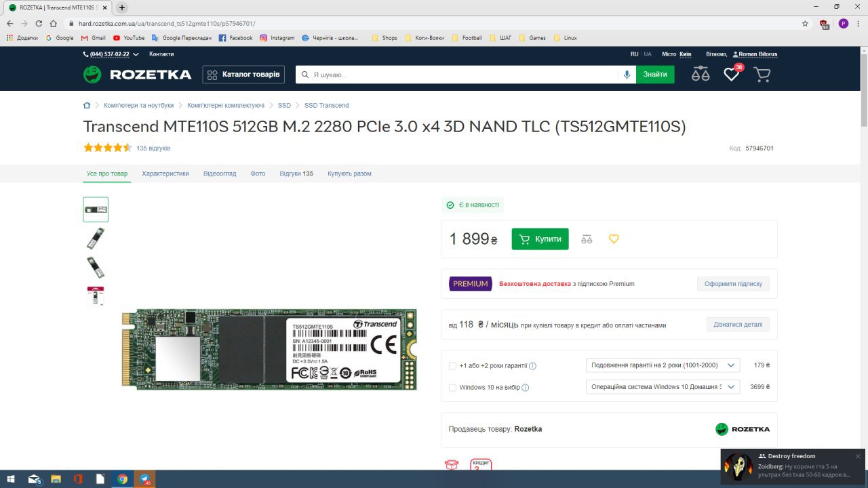Open the shopping cart icon

pos(762,75)
